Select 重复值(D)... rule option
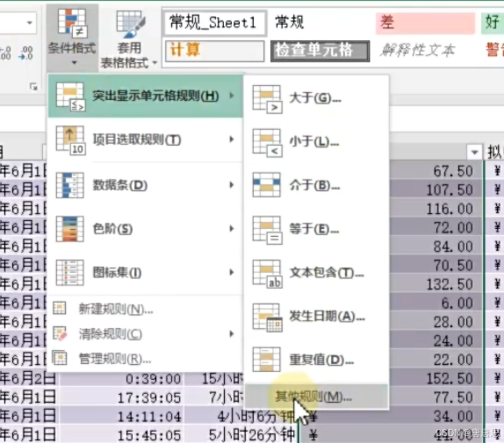 (x=316, y=361)
